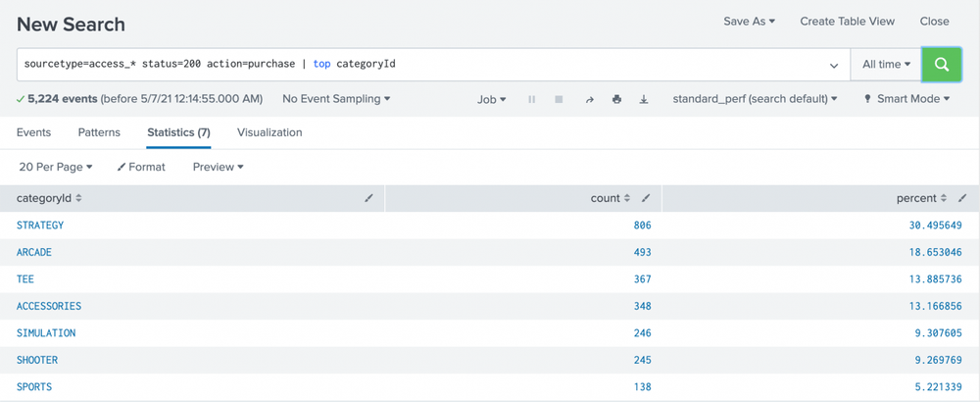Run search with green magnifier button
Screen dimensions: 980x402
(941, 65)
